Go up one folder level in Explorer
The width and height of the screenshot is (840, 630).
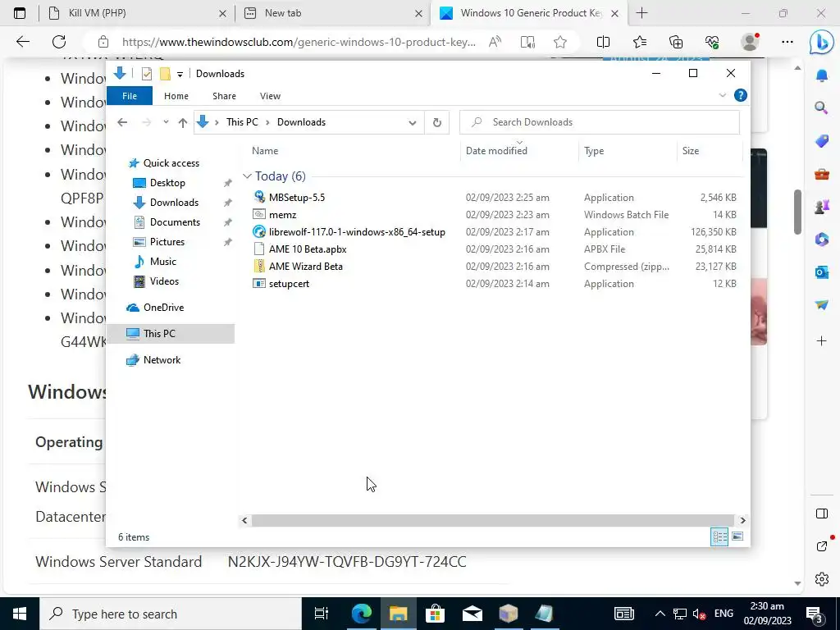pos(183,123)
